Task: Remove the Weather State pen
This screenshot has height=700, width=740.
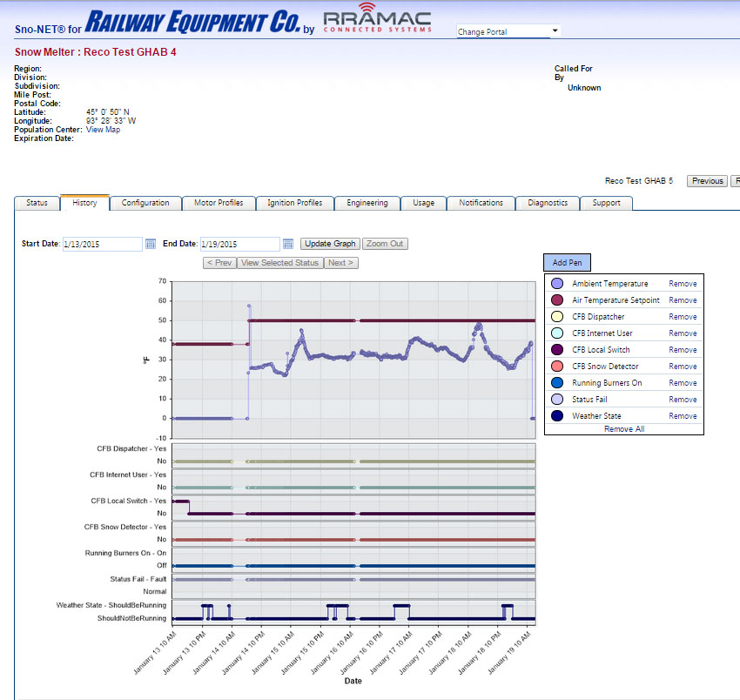Action: point(683,416)
